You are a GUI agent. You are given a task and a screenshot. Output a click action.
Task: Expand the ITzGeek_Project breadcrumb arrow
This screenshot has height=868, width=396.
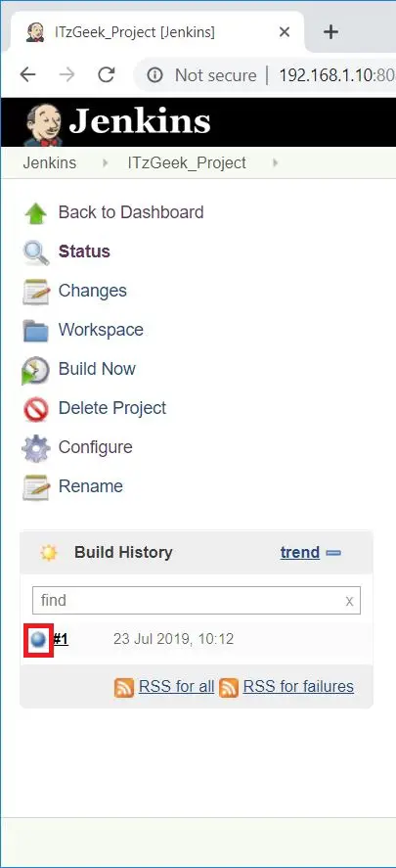click(x=276, y=163)
